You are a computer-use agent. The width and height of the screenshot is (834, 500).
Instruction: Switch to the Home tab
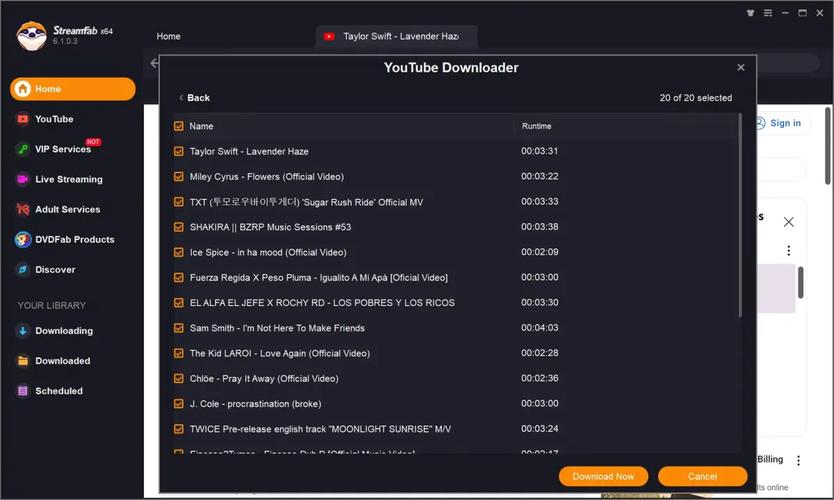click(x=169, y=36)
